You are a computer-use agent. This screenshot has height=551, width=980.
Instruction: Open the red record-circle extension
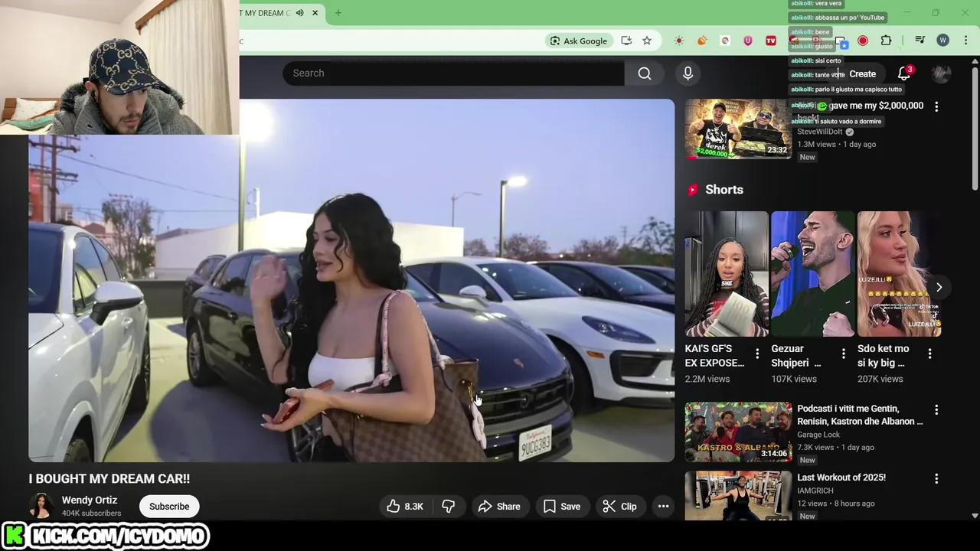863,41
